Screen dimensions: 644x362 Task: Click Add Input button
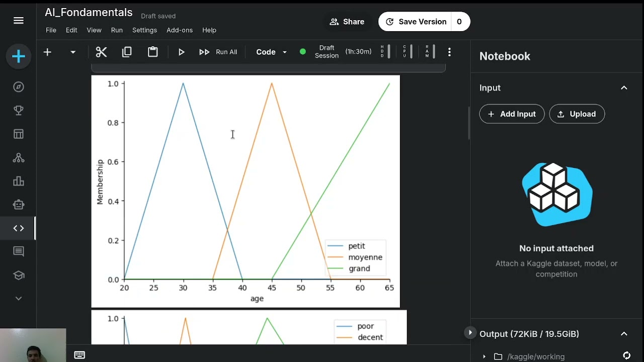point(512,114)
